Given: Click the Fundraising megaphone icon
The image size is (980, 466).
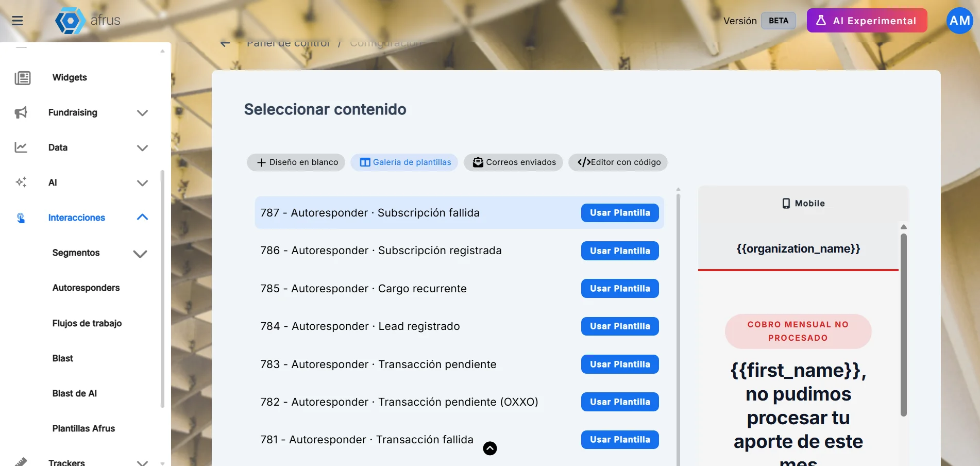Looking at the screenshot, I should (21, 112).
